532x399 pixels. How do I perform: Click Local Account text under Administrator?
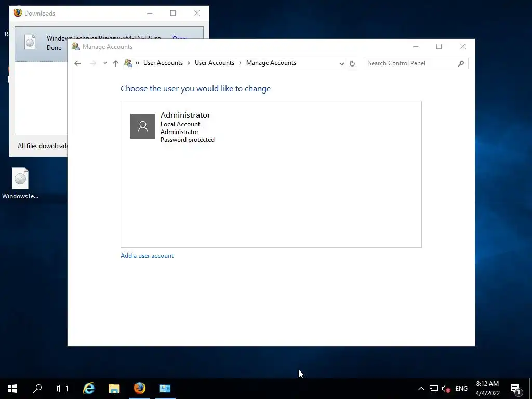click(x=180, y=124)
